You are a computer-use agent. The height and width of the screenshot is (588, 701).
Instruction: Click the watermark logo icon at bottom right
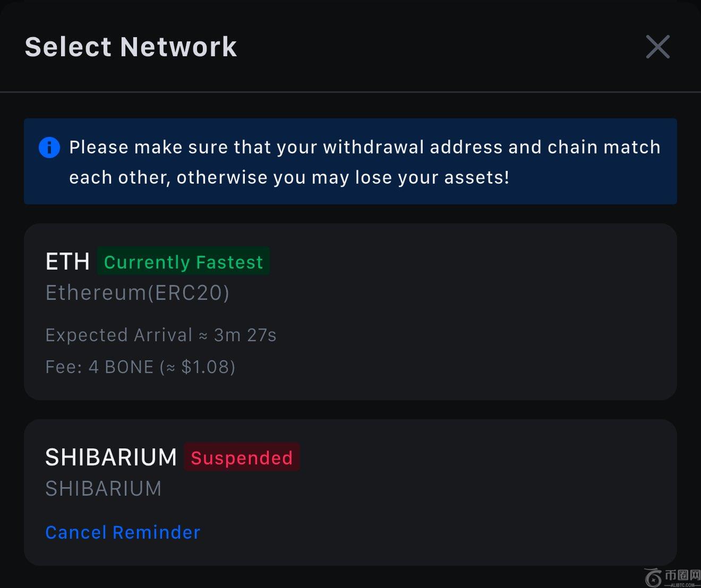coord(653,577)
